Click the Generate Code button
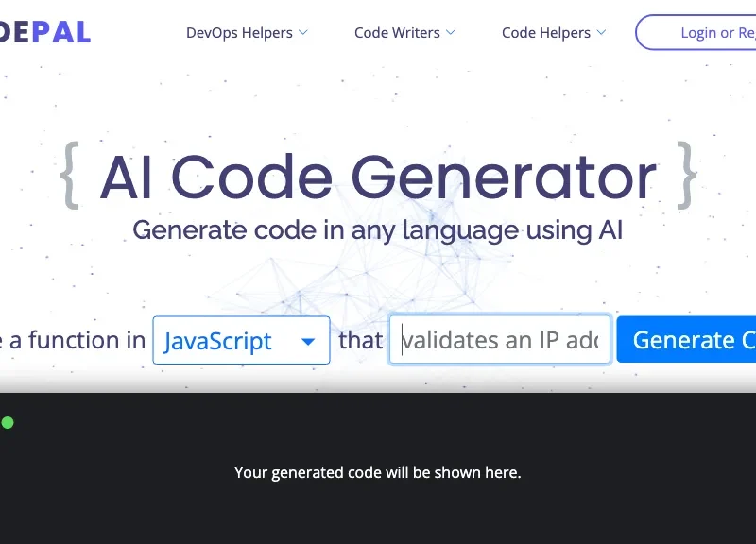 click(x=687, y=340)
